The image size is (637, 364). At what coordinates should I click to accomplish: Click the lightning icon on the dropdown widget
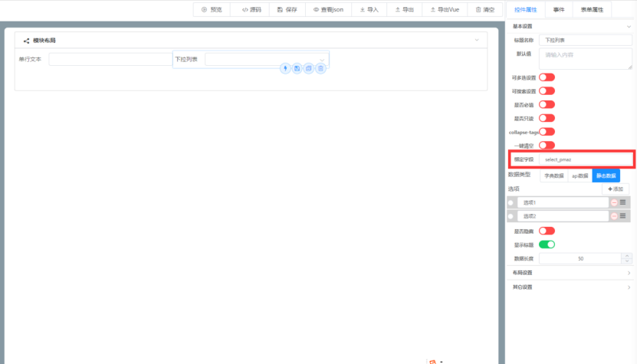pyautogui.click(x=286, y=68)
